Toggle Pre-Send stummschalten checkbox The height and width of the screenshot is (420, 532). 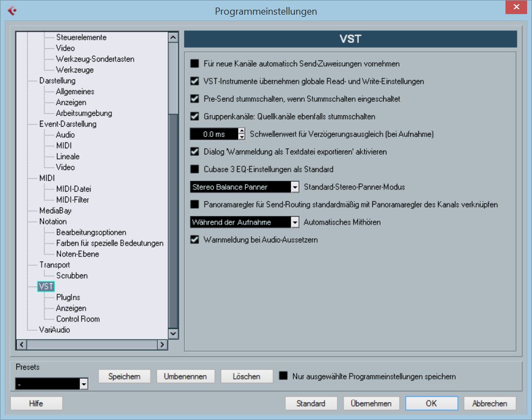[x=195, y=99]
